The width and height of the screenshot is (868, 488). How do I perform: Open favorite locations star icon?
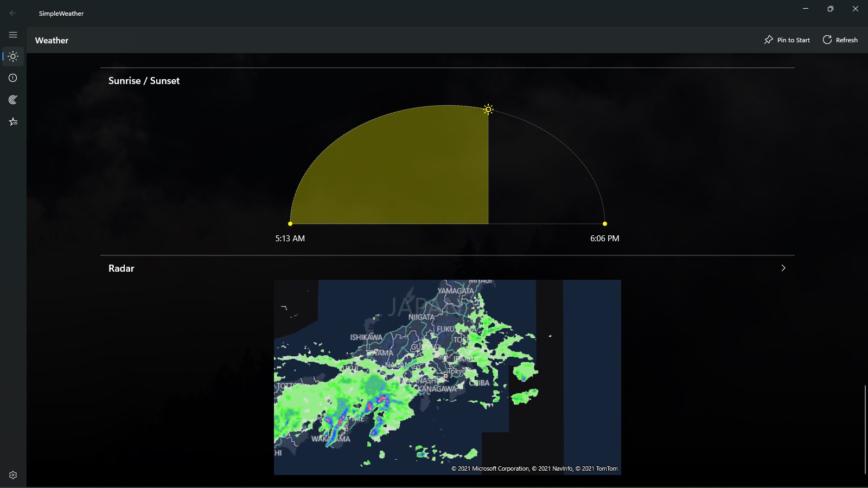pos(13,121)
